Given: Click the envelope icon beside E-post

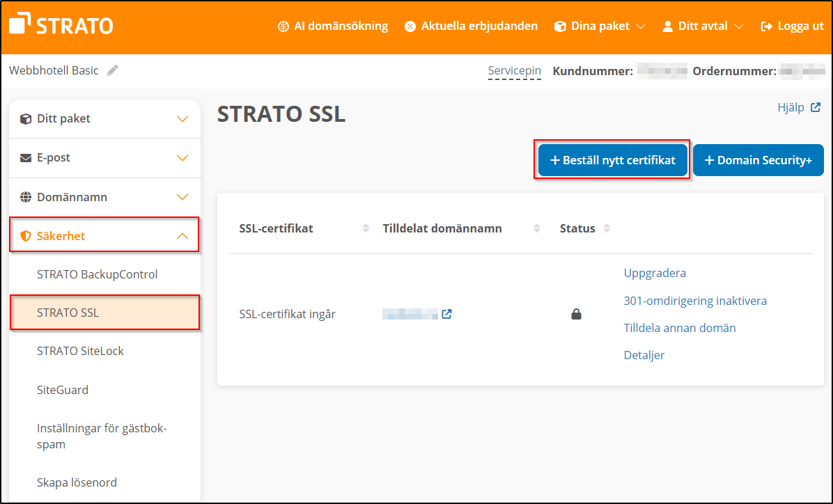Looking at the screenshot, I should point(25,157).
